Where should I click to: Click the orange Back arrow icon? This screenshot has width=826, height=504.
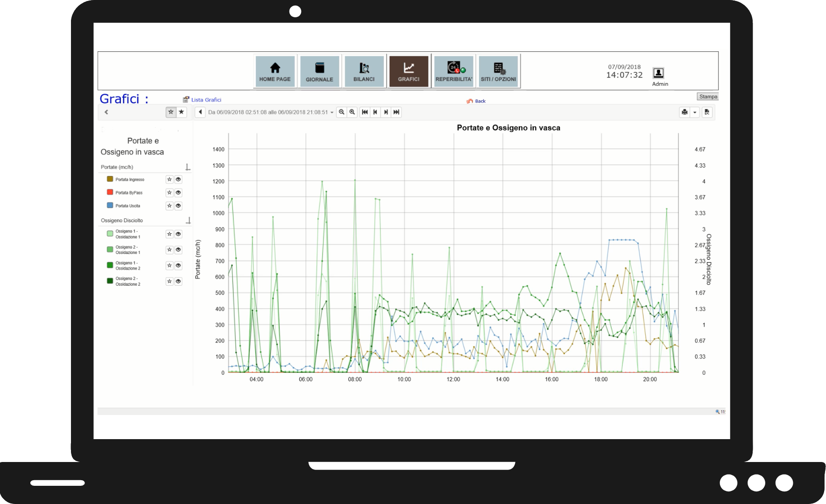point(470,101)
